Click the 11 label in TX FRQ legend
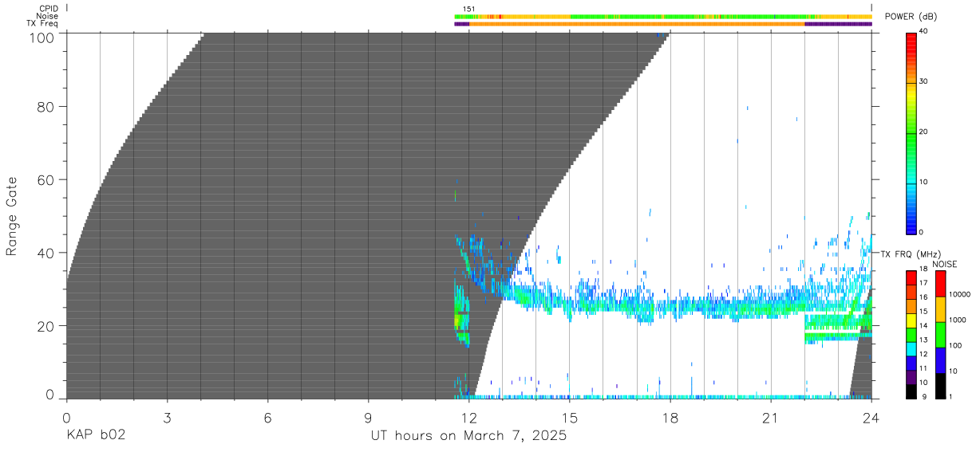 (x=925, y=368)
